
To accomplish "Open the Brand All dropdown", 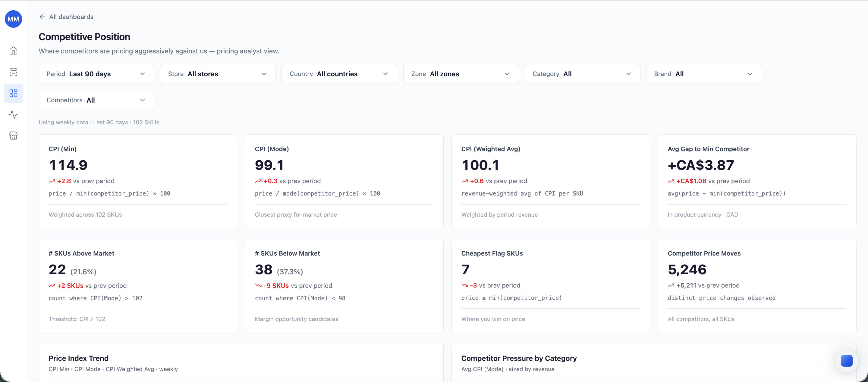I will pyautogui.click(x=704, y=74).
